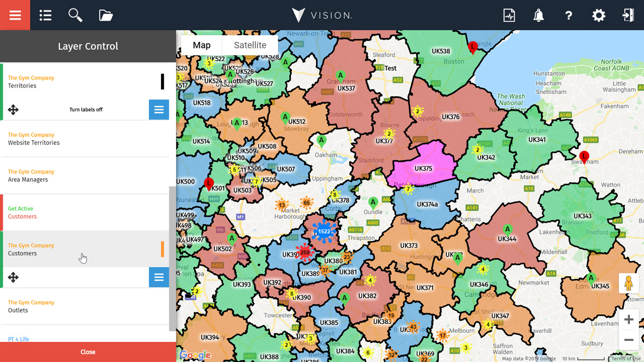This screenshot has height=362, width=644.
Task: Click the green A marker in UK537
Action: coord(341,76)
